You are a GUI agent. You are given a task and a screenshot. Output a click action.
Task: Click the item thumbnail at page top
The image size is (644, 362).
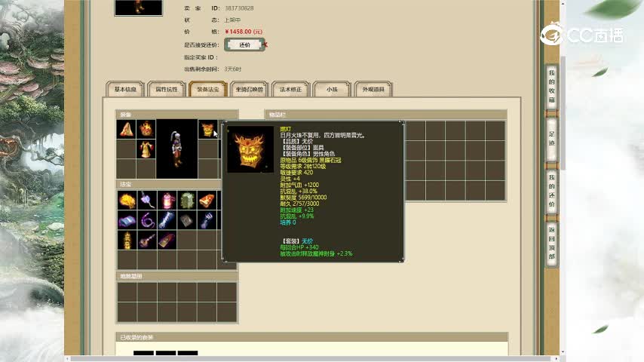pyautogui.click(x=139, y=8)
